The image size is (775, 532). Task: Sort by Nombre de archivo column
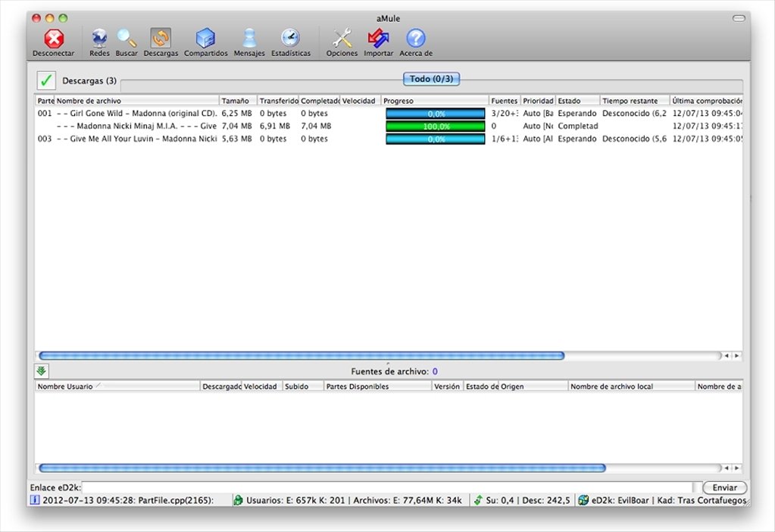tap(136, 100)
